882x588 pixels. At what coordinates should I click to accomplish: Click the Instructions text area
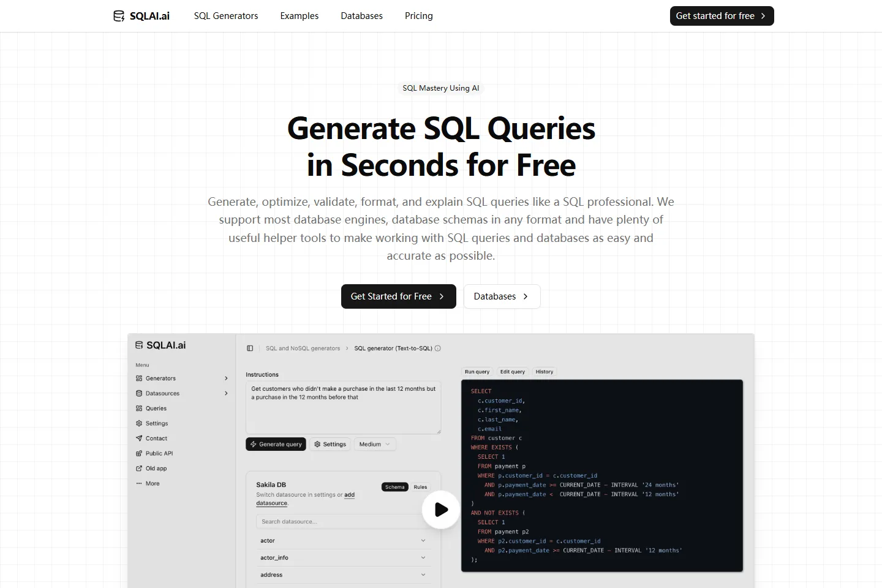pyautogui.click(x=343, y=407)
